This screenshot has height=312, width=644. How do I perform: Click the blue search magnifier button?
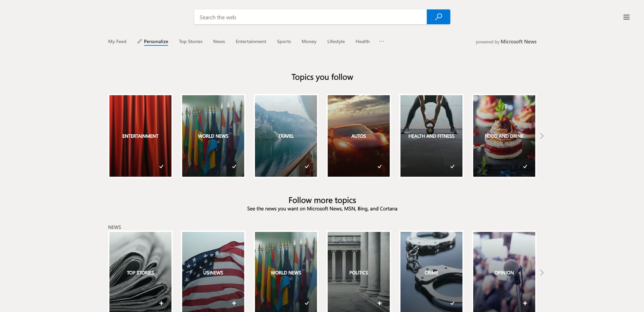point(438,17)
